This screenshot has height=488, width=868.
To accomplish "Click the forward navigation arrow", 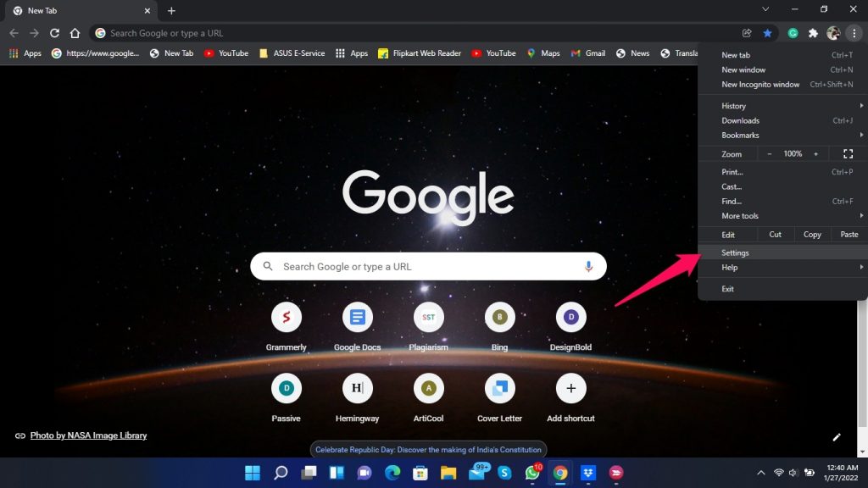I will tap(34, 33).
